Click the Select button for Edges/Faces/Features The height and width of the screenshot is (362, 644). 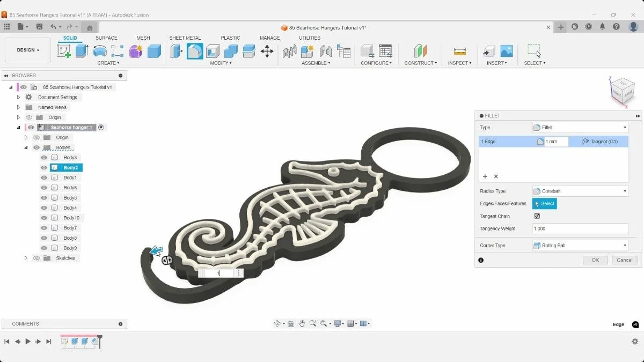(545, 204)
